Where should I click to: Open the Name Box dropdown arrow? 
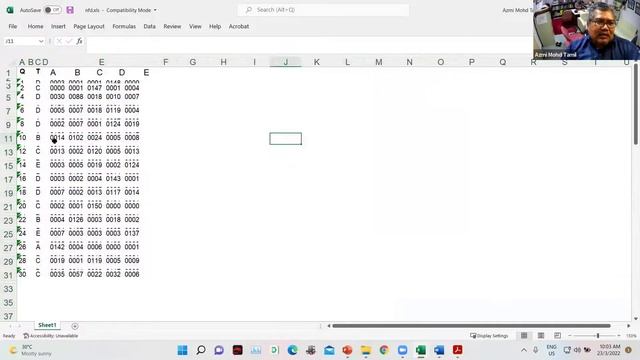coord(41,41)
